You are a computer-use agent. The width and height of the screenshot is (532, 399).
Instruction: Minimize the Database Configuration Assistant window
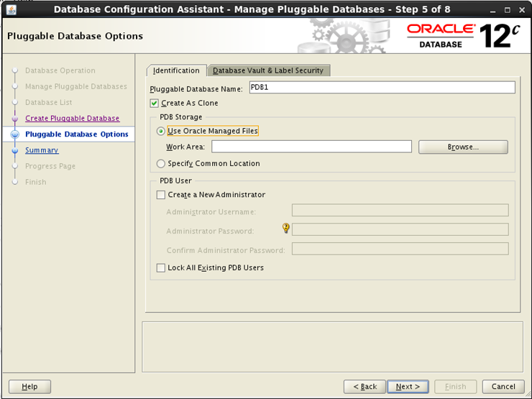493,10
